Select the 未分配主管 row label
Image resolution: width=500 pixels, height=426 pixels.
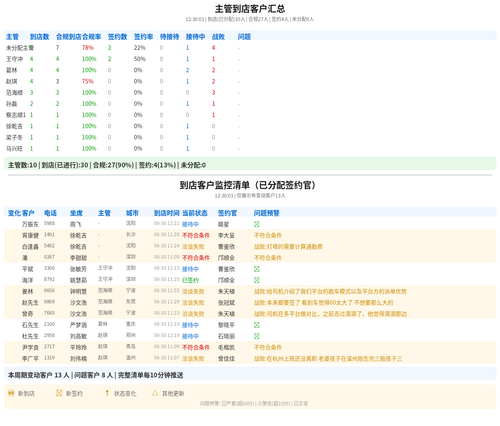pos(20,48)
